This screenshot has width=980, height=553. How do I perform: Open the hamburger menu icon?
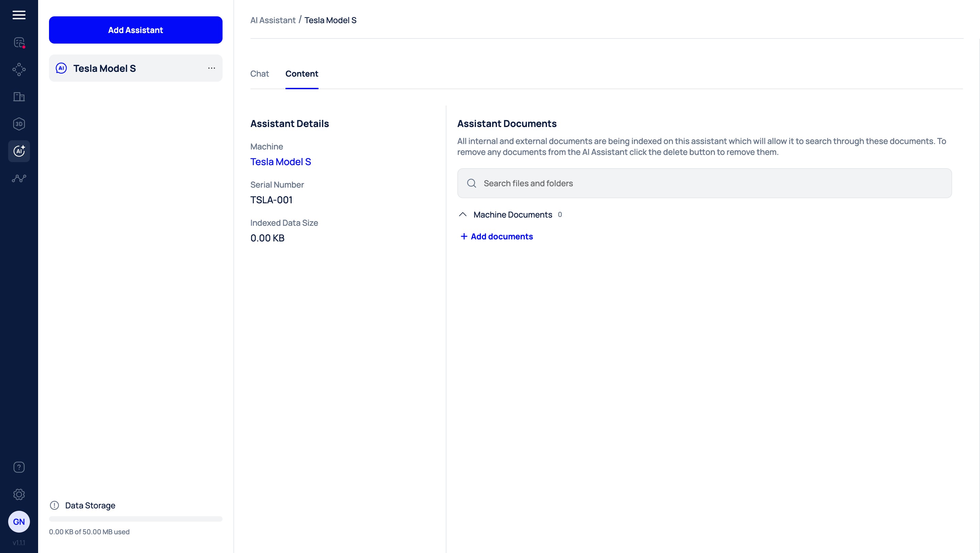point(19,15)
